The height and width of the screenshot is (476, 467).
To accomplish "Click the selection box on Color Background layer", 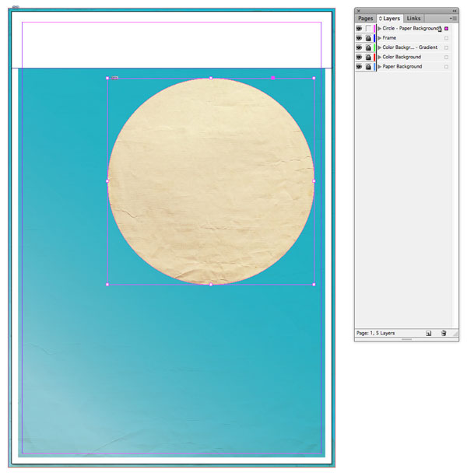I will pos(446,58).
